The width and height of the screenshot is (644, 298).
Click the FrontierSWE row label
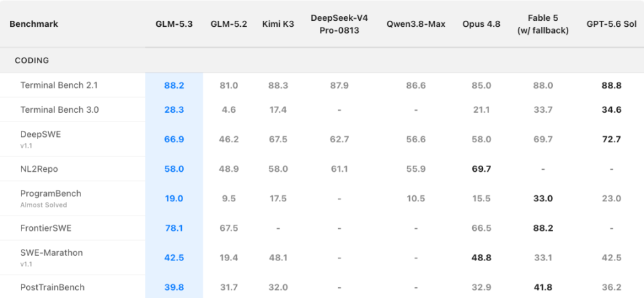point(46,228)
